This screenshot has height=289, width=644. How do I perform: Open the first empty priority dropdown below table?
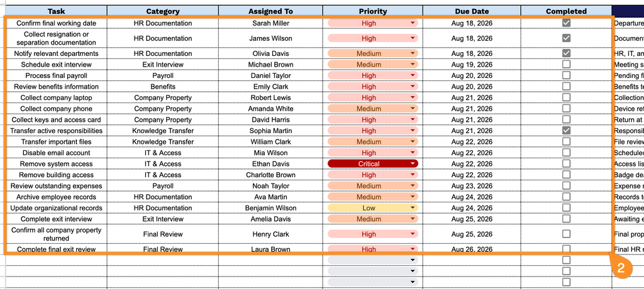pos(372,260)
